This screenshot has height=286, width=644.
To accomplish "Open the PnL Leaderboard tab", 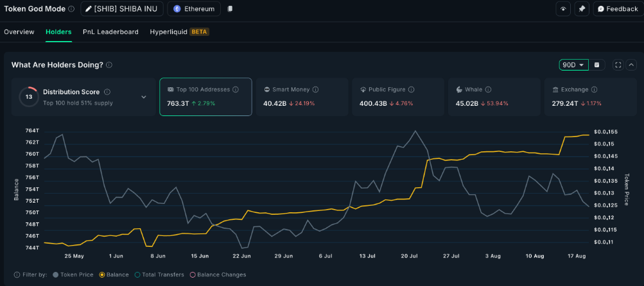I will (110, 31).
